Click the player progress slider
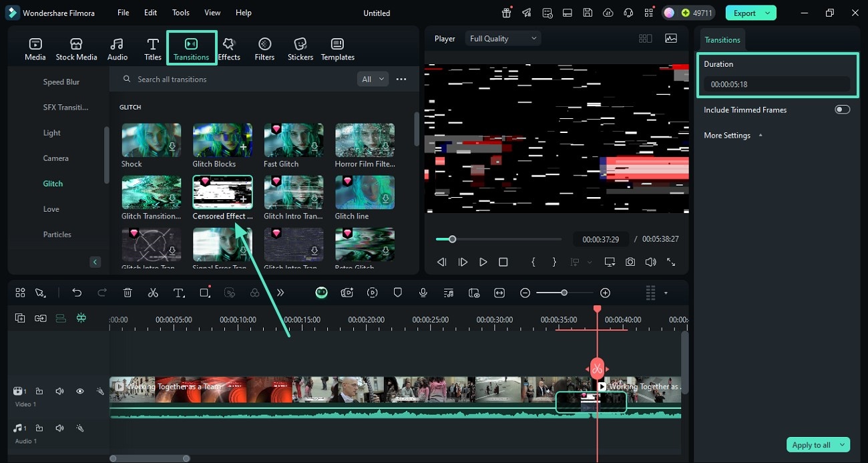868x463 pixels. (499, 239)
